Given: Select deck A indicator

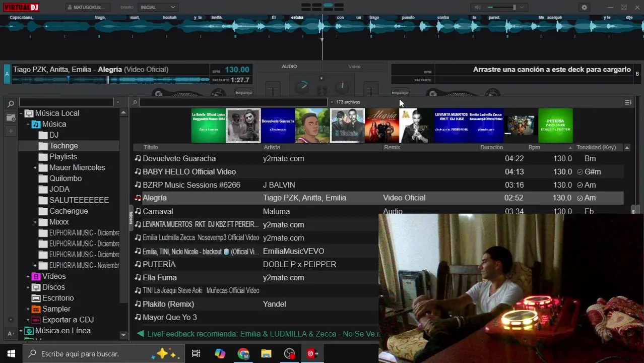Looking at the screenshot, I should pyautogui.click(x=7, y=74).
